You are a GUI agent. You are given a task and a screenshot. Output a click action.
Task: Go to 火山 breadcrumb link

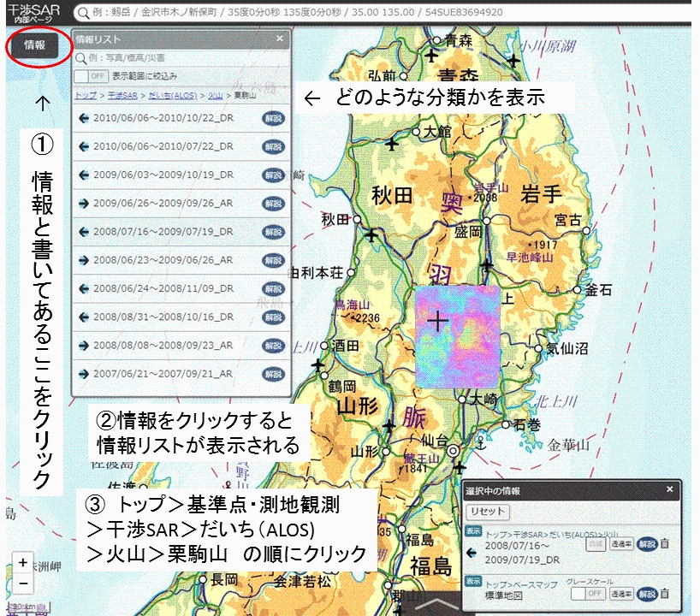[215, 96]
